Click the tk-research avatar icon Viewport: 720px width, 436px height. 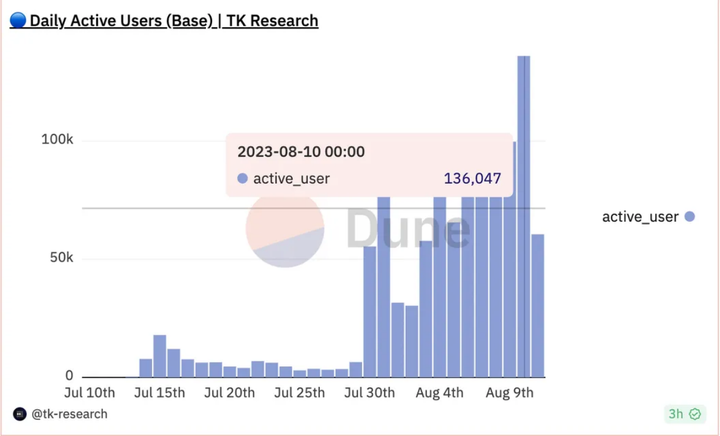[20, 414]
